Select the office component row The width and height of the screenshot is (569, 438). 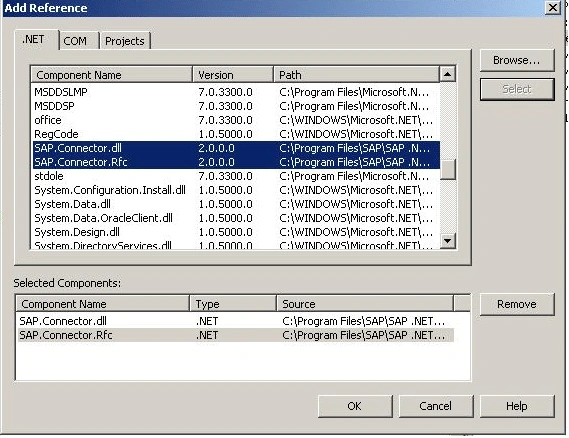click(x=236, y=120)
